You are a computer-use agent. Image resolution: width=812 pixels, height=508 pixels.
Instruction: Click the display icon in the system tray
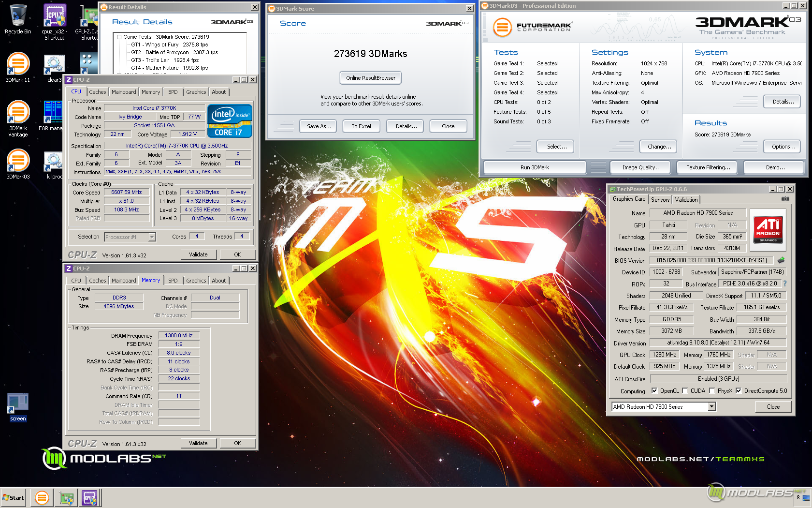tap(806, 498)
